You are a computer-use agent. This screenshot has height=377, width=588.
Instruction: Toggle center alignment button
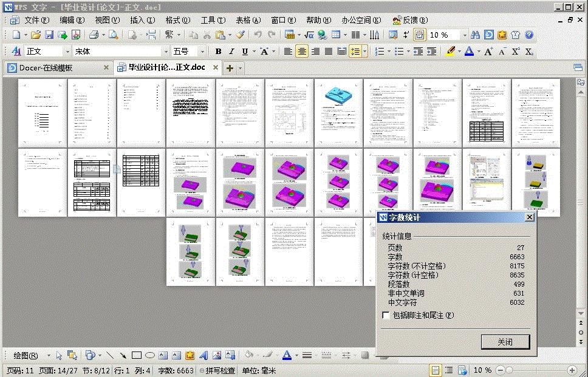302,52
